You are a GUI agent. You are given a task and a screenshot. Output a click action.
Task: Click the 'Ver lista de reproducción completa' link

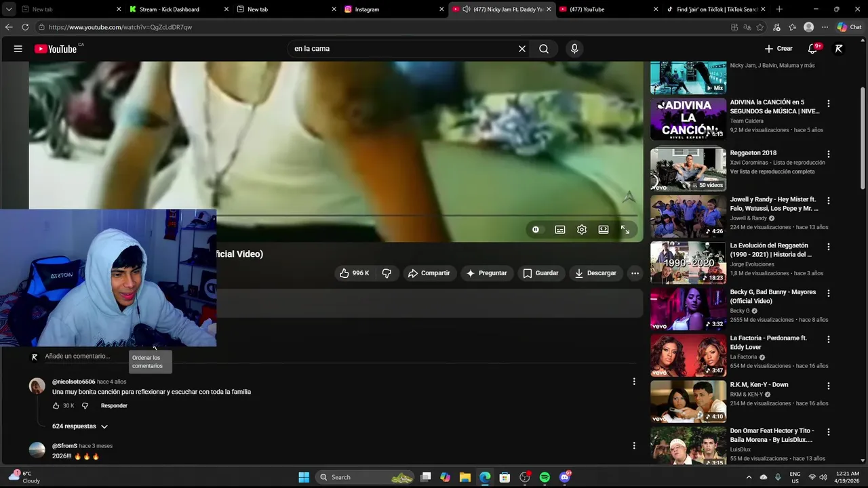pos(772,171)
